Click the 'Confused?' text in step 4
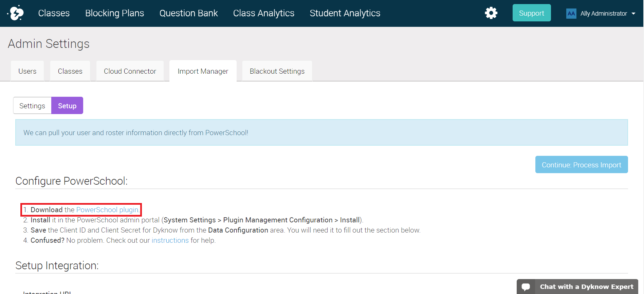This screenshot has height=294, width=644. click(x=48, y=240)
